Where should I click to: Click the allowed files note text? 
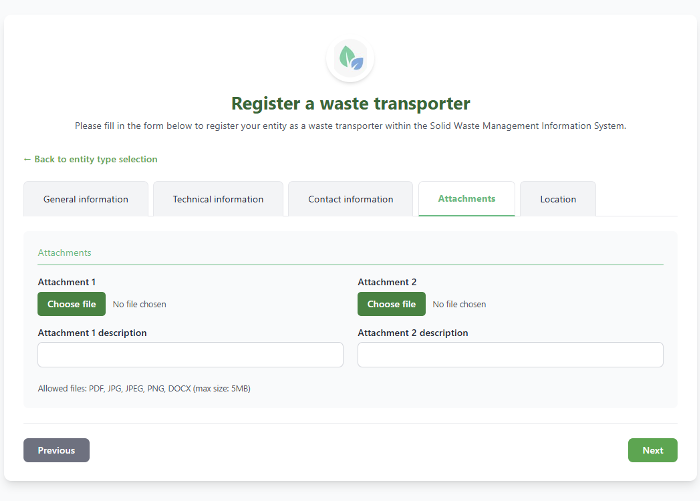pyautogui.click(x=144, y=389)
